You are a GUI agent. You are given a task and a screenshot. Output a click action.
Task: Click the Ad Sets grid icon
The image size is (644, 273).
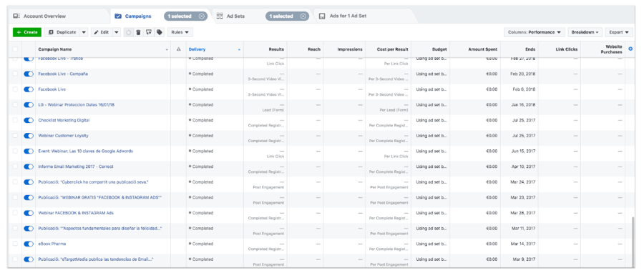point(220,16)
